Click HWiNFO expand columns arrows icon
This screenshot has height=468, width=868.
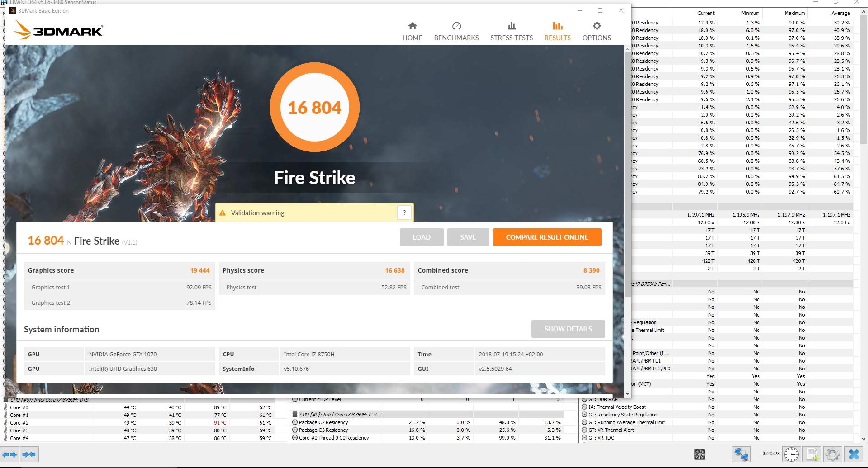10,454
